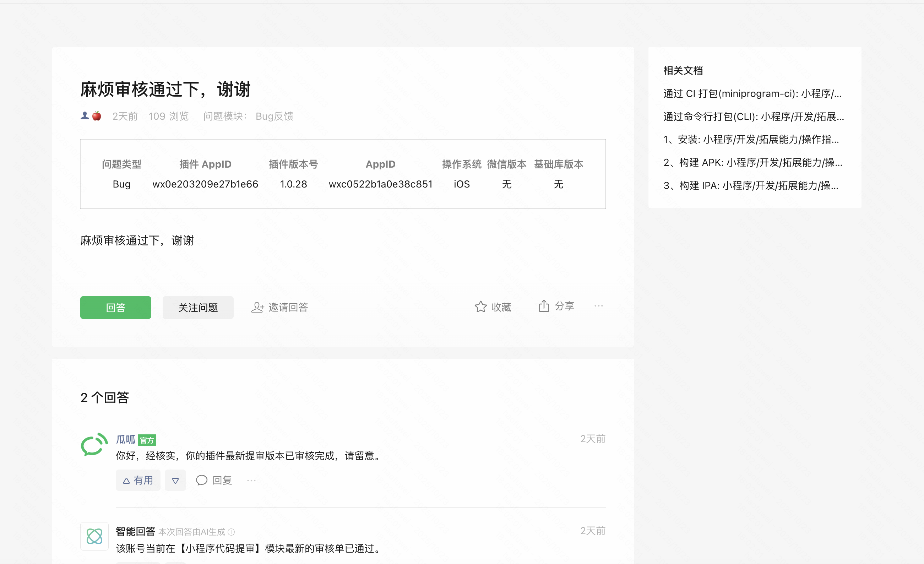Upvote 瓜呱's answer with 有用

(138, 481)
